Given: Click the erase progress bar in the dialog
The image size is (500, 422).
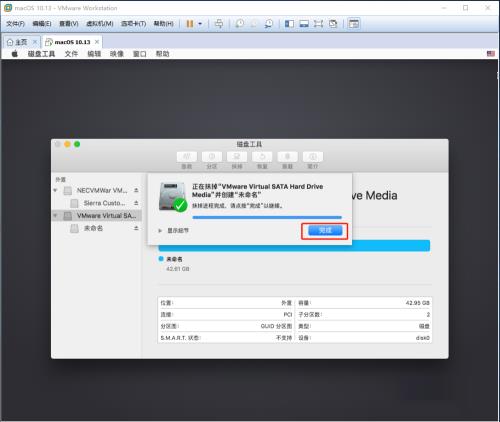Looking at the screenshot, I should [x=267, y=217].
